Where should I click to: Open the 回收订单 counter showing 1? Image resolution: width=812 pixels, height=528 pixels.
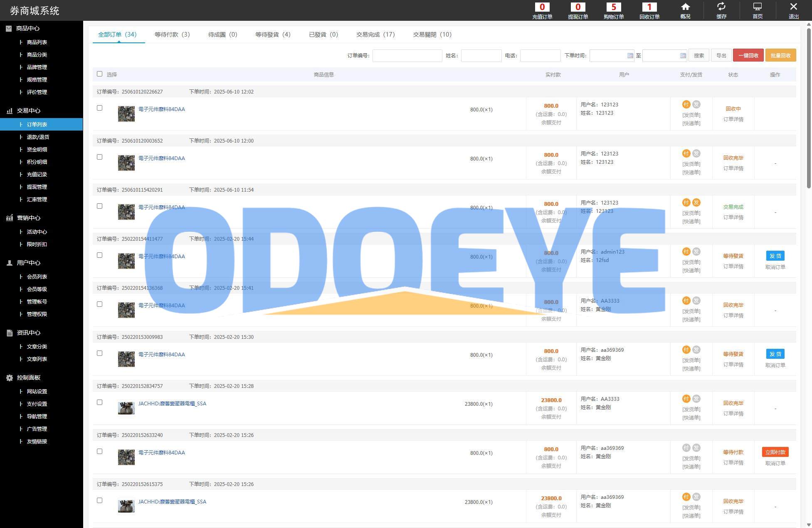(649, 7)
